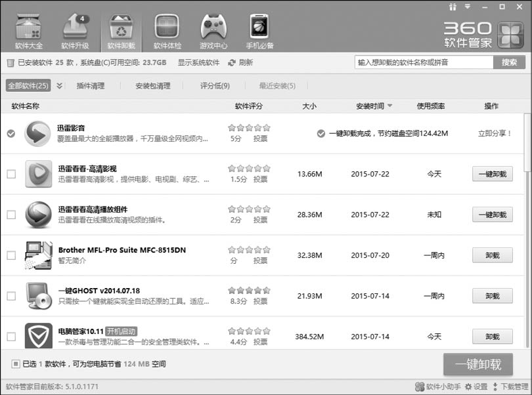The height and width of the screenshot is (395, 532).
Task: Sort by 大小 column header
Action: [309, 106]
